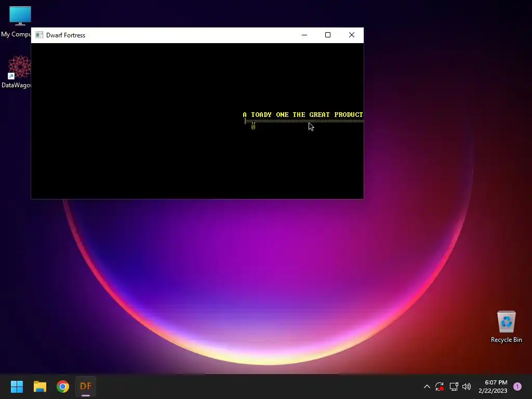The height and width of the screenshot is (399, 532).
Task: Click the 'A TOADY ONE THE GREAT PRODUCT' text
Action: tap(303, 115)
